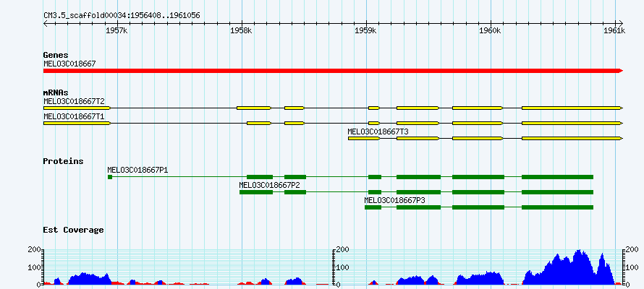Open the MEL03C018667P1 protein label
This screenshot has width=644, height=289.
point(138,170)
